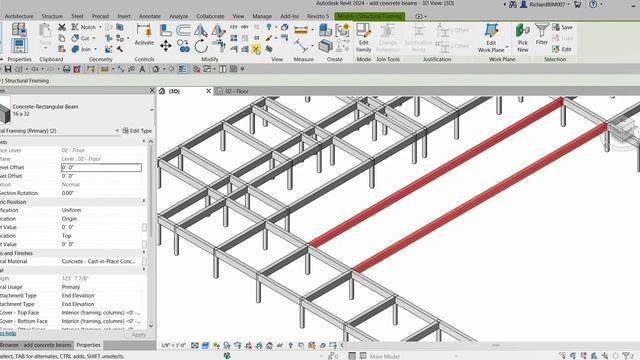Image resolution: width=640 pixels, height=360 pixels.
Task: Click the highlighted Delete tool
Action: 256,49
